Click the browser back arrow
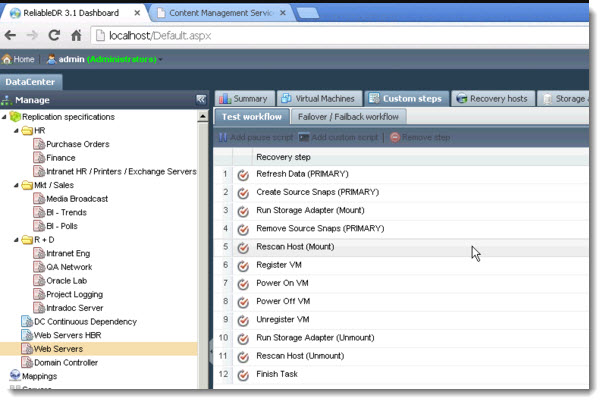The image size is (604, 404). (10, 35)
